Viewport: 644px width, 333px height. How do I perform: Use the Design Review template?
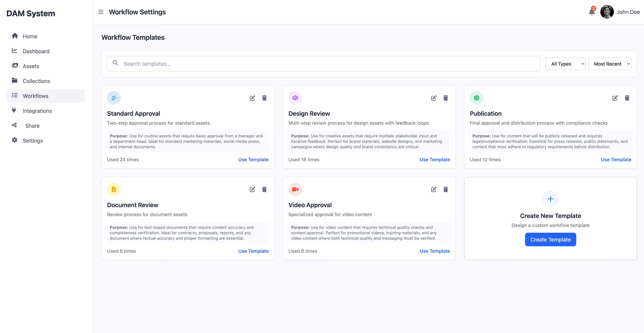(x=434, y=160)
